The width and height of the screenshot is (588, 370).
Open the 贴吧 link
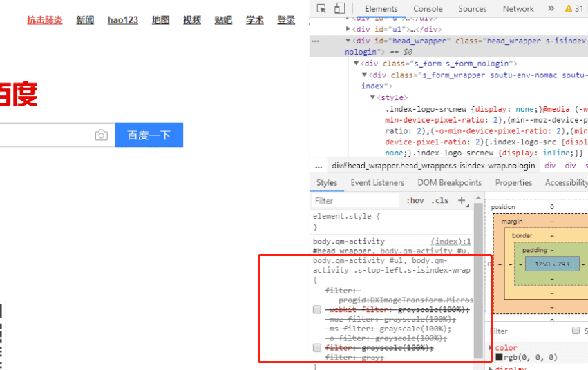pyautogui.click(x=223, y=20)
